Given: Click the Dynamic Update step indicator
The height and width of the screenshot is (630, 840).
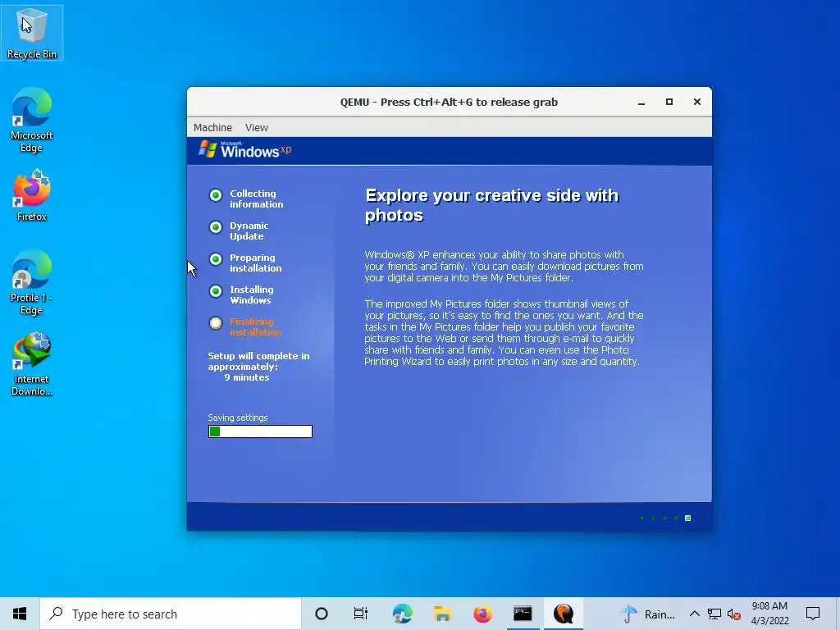Looking at the screenshot, I should pos(216,227).
